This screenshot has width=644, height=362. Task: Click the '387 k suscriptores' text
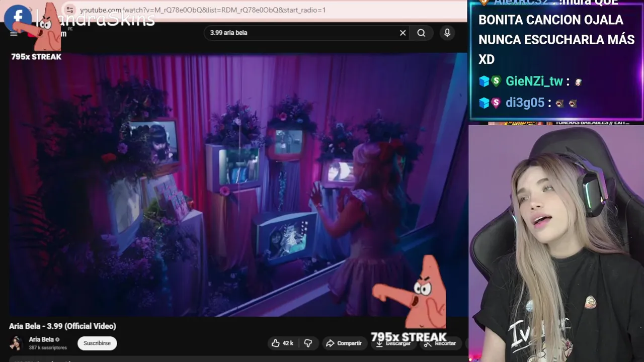click(48, 347)
